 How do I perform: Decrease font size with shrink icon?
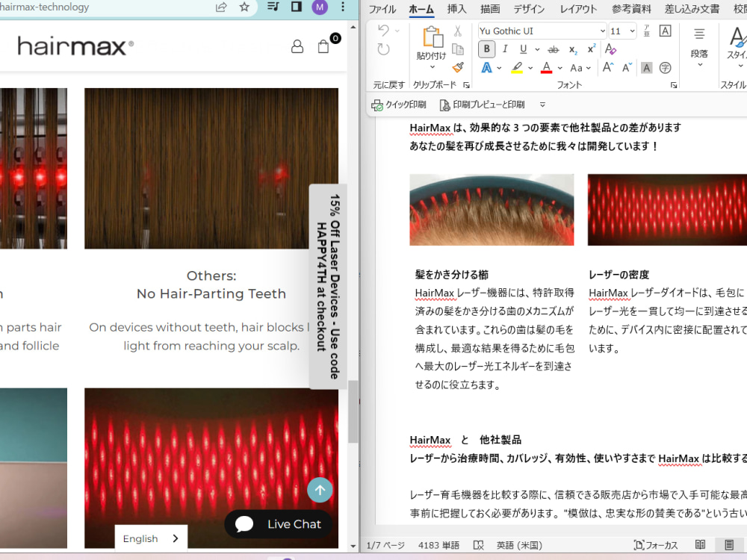point(627,68)
